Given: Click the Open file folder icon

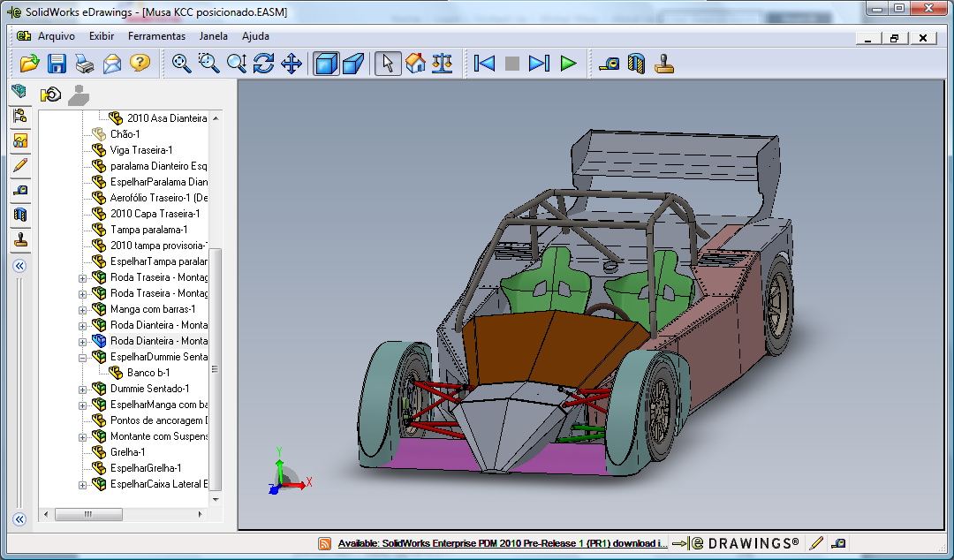Looking at the screenshot, I should [30, 64].
